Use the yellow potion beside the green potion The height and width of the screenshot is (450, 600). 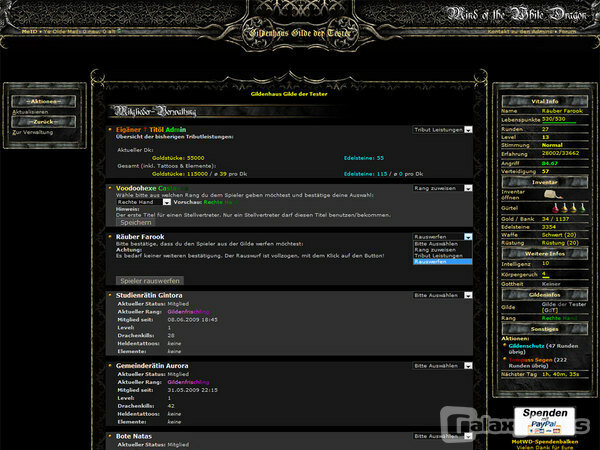(x=574, y=208)
